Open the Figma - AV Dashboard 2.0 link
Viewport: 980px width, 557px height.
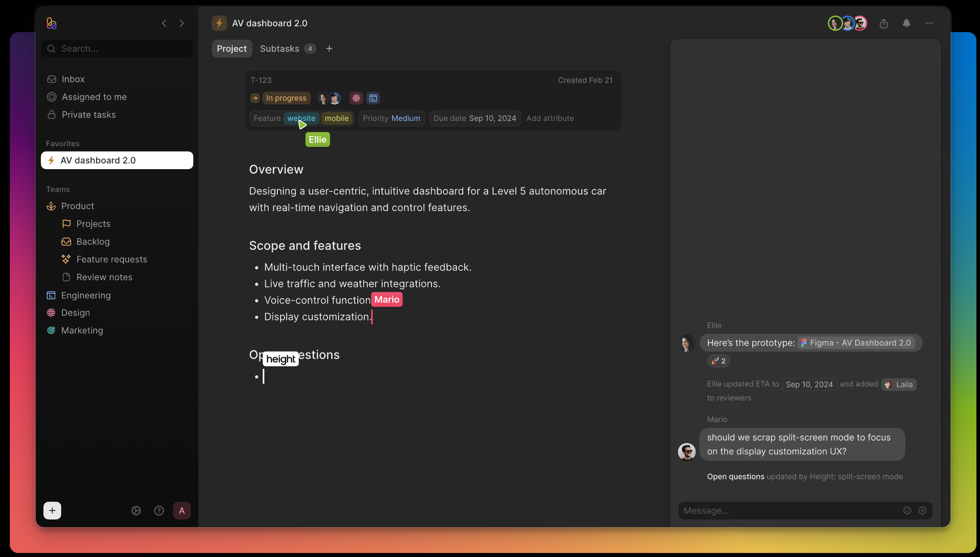(856, 343)
